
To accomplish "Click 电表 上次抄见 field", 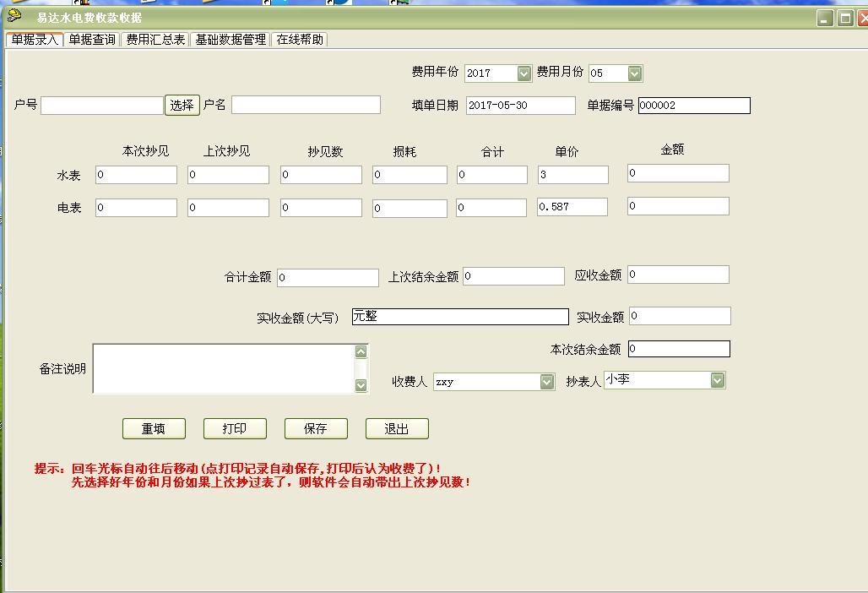I will [x=228, y=208].
